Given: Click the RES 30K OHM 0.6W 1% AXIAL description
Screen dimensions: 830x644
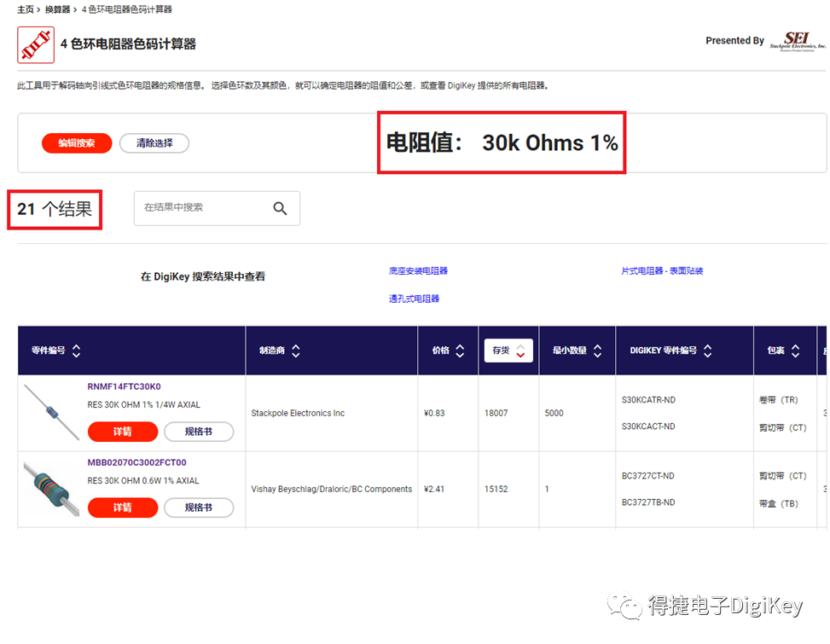Looking at the screenshot, I should click(x=143, y=480).
